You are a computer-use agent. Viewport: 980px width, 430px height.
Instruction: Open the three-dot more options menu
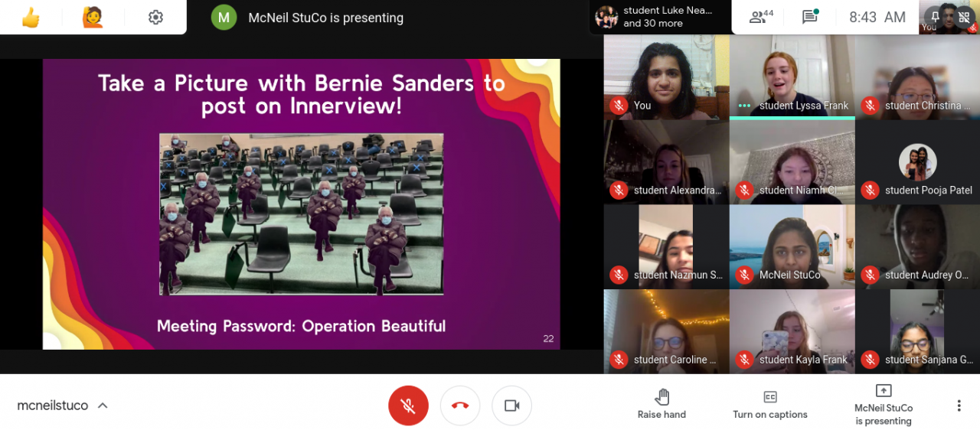tap(959, 406)
